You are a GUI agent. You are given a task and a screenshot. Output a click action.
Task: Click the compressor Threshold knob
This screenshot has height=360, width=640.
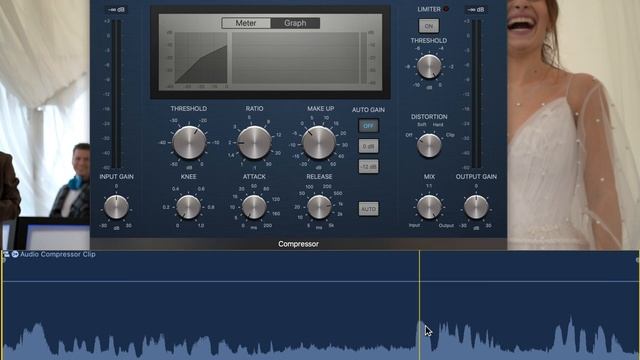coord(189,142)
